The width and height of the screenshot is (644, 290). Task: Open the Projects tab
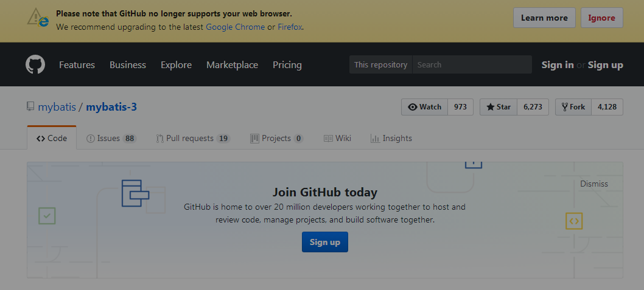click(x=276, y=139)
